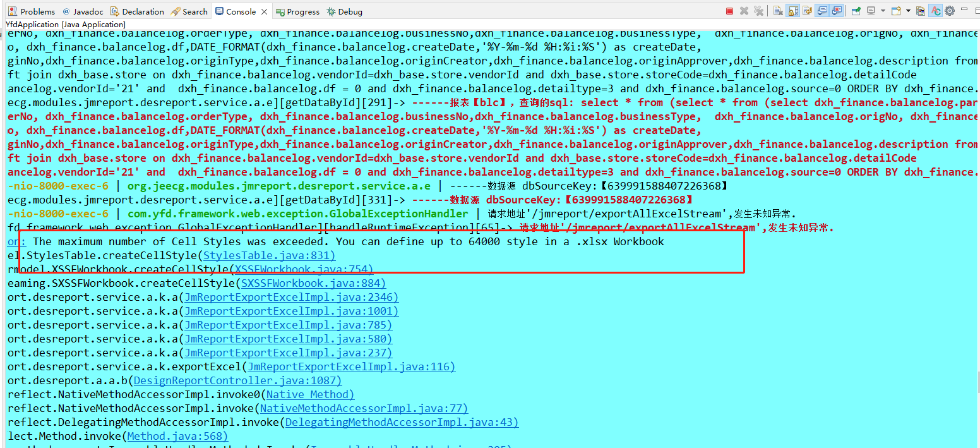The height and width of the screenshot is (448, 980).
Task: Open StylesTable.java:831 stack trace link
Action: tap(269, 255)
